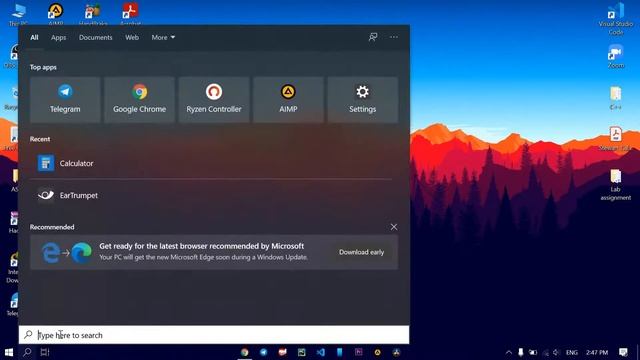Select the AIMP desktop shortcut
Viewport: 640px width, 360px height.
click(56, 13)
